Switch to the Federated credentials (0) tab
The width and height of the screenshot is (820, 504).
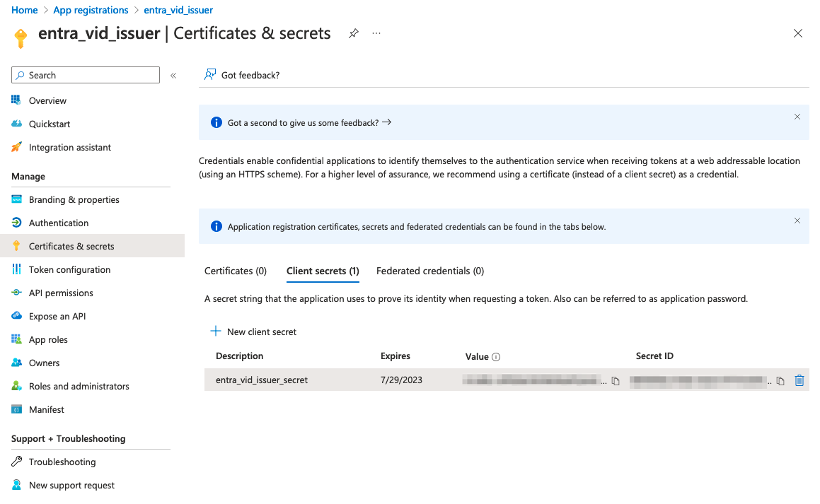[430, 271]
